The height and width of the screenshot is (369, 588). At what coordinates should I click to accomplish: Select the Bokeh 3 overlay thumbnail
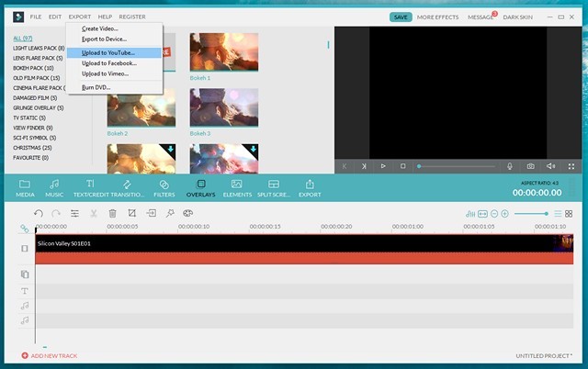[x=224, y=107]
